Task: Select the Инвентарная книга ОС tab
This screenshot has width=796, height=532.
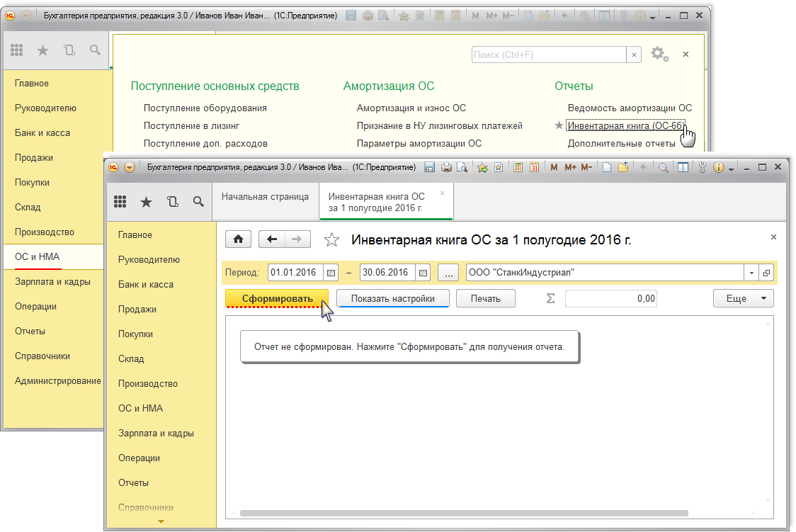Action: pyautogui.click(x=376, y=202)
